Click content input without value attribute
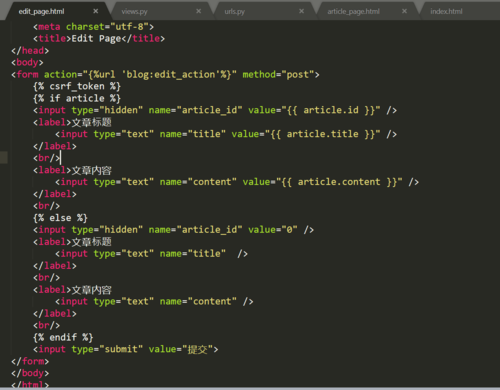 pos(154,302)
